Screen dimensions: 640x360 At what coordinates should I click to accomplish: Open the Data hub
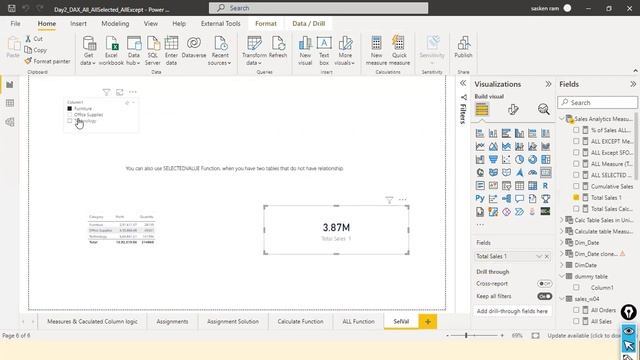[133, 51]
